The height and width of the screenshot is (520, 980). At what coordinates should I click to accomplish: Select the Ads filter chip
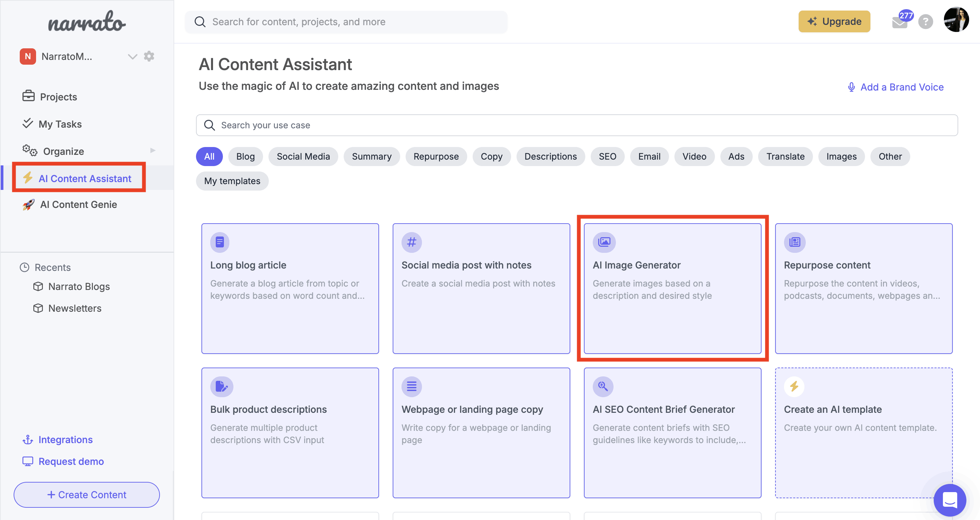coord(736,156)
